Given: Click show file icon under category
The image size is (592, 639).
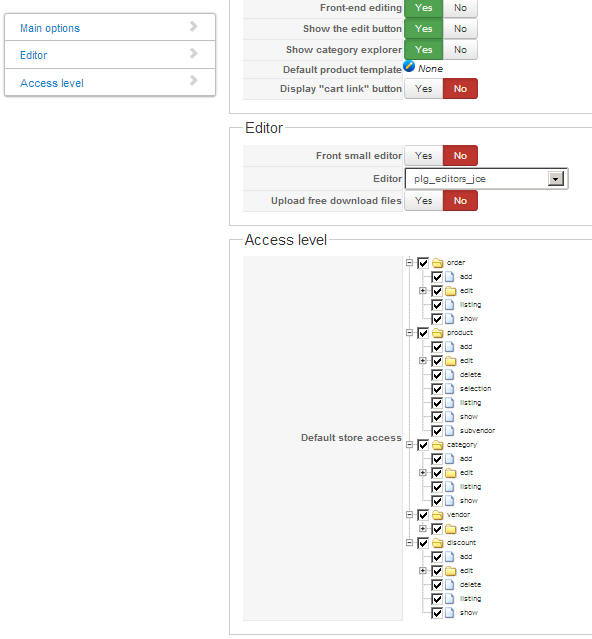Looking at the screenshot, I should (449, 501).
